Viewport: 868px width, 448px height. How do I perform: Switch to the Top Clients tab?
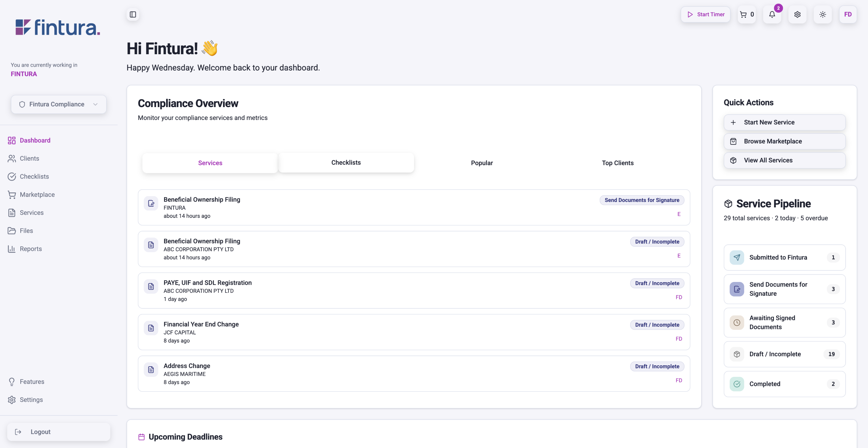click(617, 163)
